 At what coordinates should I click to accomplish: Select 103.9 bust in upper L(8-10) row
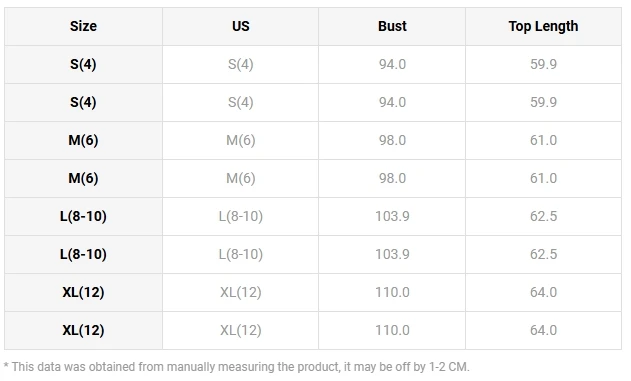(x=392, y=216)
